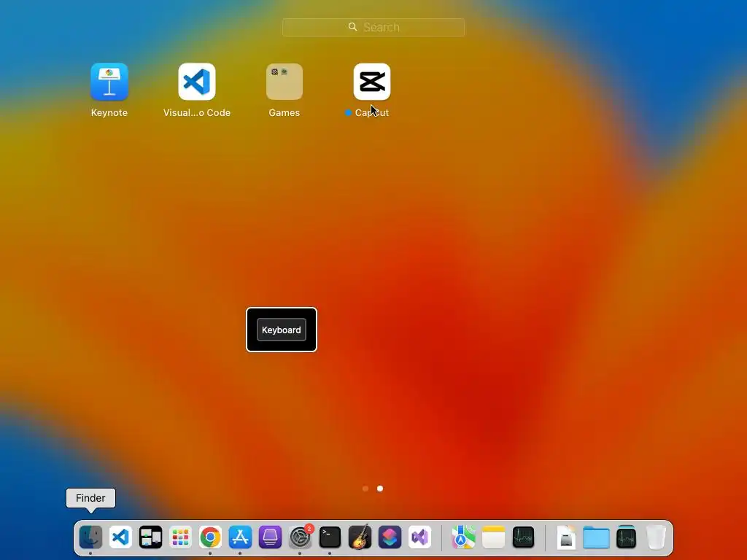Open Keynote from Launchpad
Viewport: 747px width, 560px height.
pyautogui.click(x=109, y=82)
